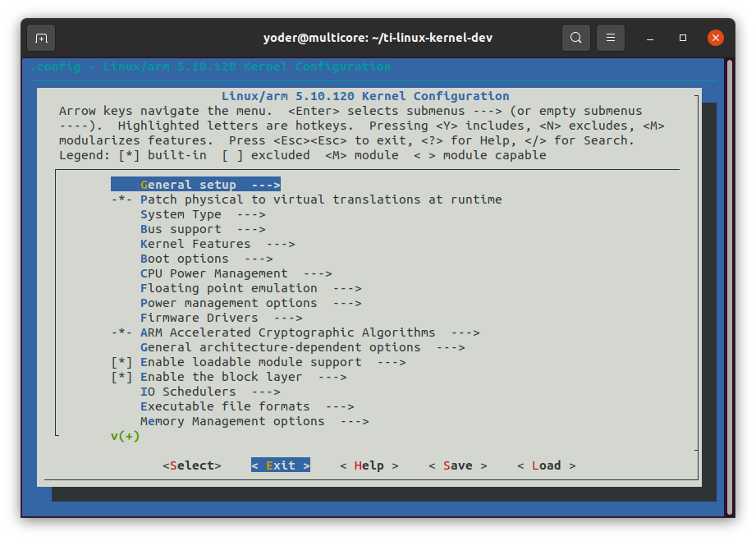Select Executable file formats entry
Screen dimensions: 756x541
(247, 407)
